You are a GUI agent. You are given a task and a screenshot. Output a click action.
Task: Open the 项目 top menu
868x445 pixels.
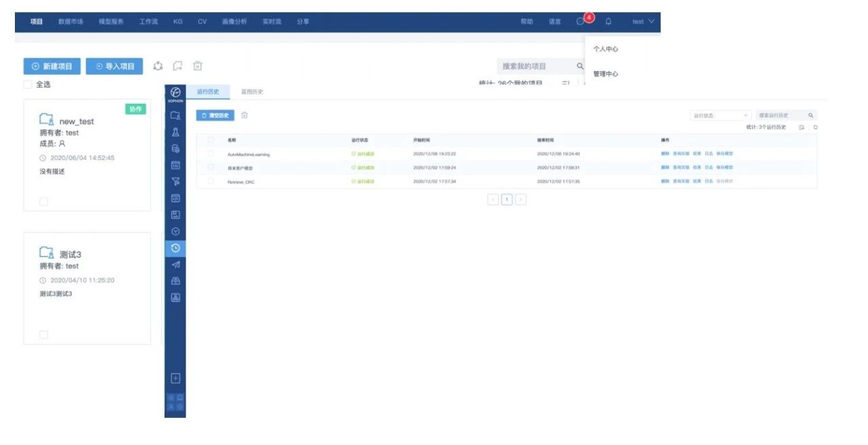point(37,22)
